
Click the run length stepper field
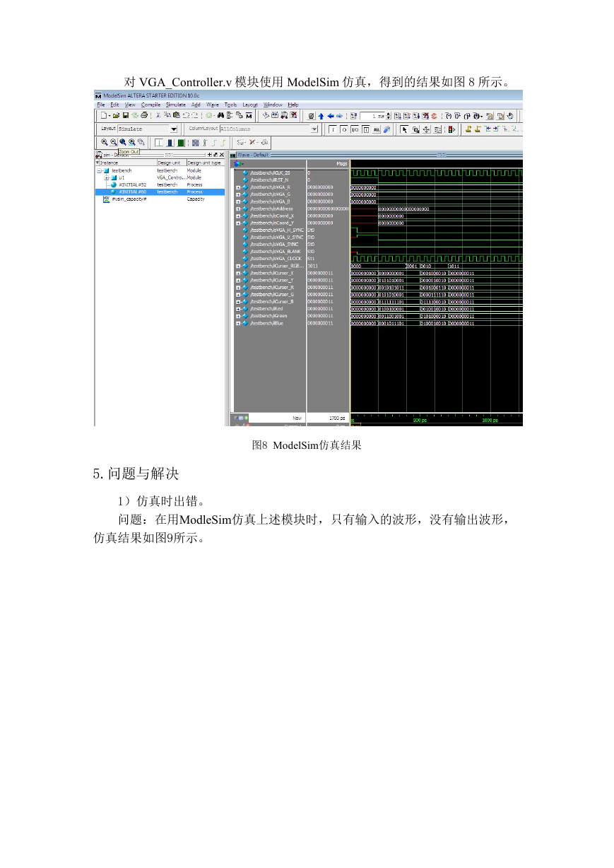pos(373,115)
